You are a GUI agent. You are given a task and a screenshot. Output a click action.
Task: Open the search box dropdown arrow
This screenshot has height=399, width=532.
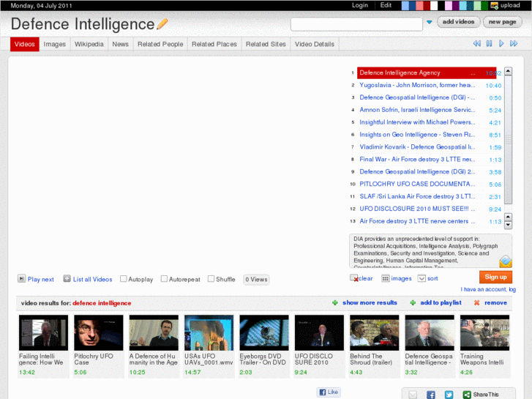[430, 22]
